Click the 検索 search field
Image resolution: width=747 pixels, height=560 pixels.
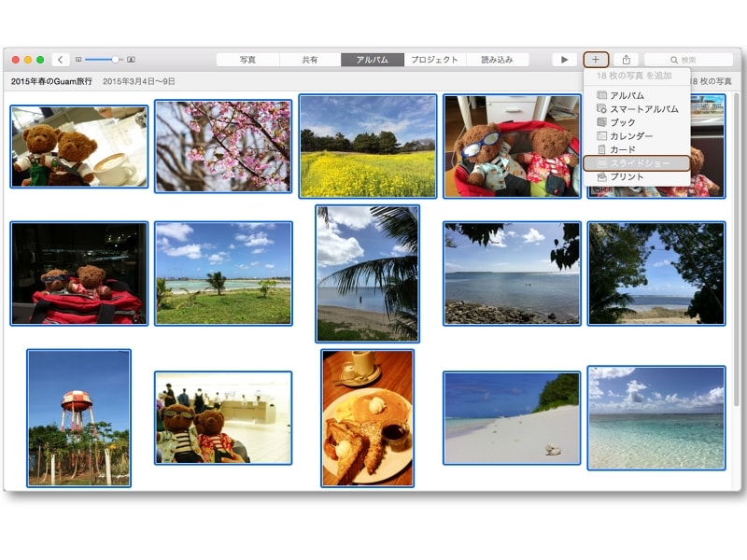pos(688,60)
